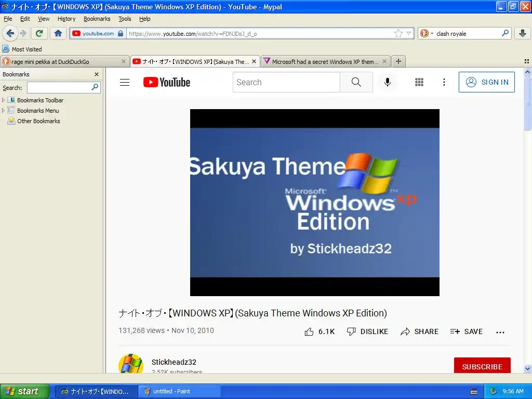Open more actions ellipsis below video

500,332
